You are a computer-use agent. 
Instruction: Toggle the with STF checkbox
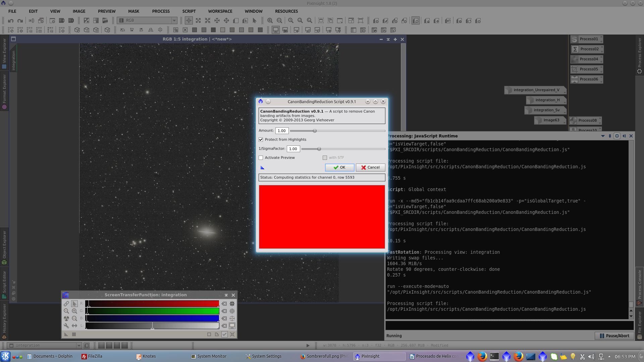coord(325,158)
